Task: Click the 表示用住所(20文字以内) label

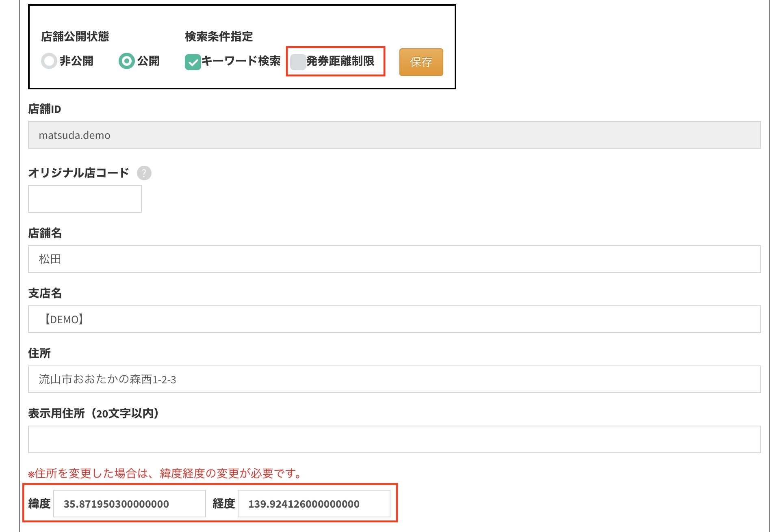Action: click(93, 413)
